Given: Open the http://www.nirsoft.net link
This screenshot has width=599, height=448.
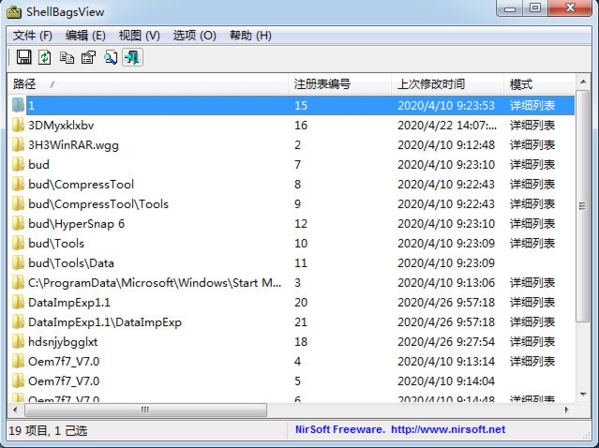Looking at the screenshot, I should click(448, 429).
